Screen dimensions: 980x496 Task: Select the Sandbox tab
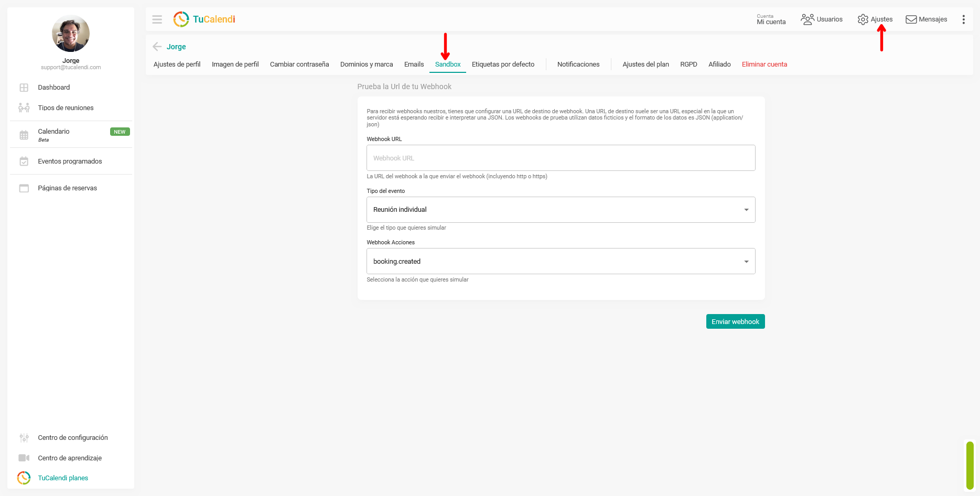[448, 64]
